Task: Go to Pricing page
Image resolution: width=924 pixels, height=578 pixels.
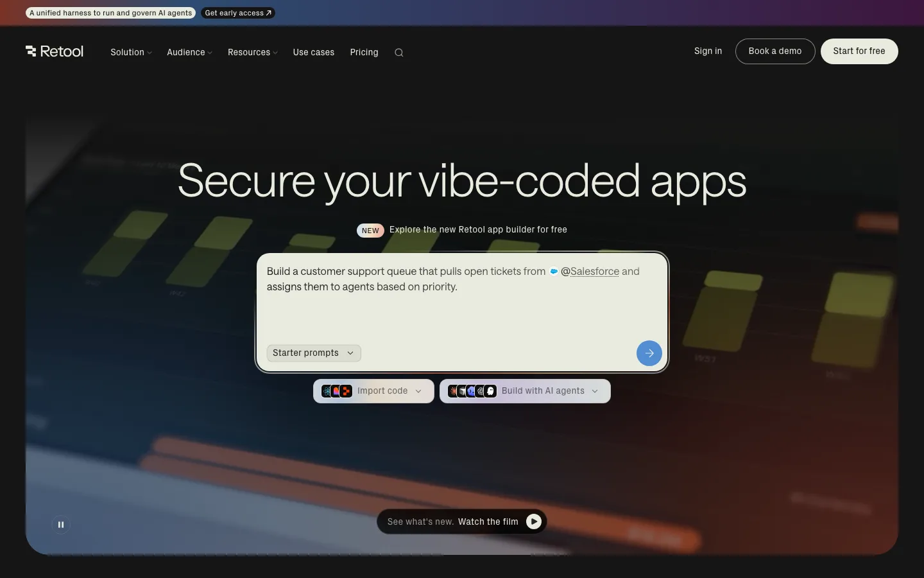Action: coord(364,52)
